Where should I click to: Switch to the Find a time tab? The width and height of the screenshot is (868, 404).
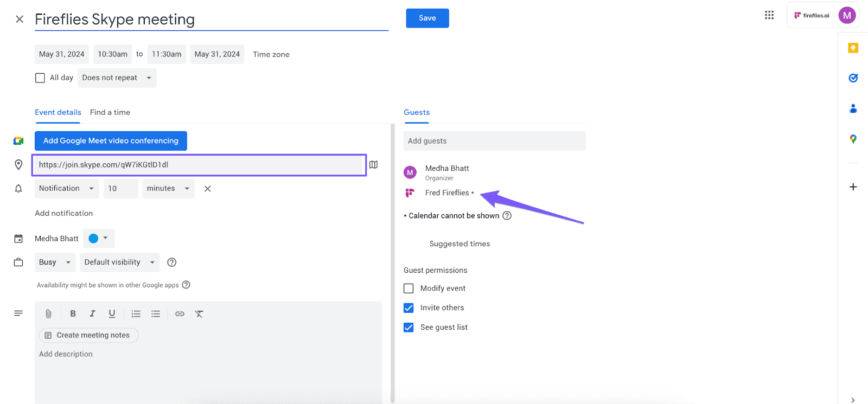(x=110, y=112)
